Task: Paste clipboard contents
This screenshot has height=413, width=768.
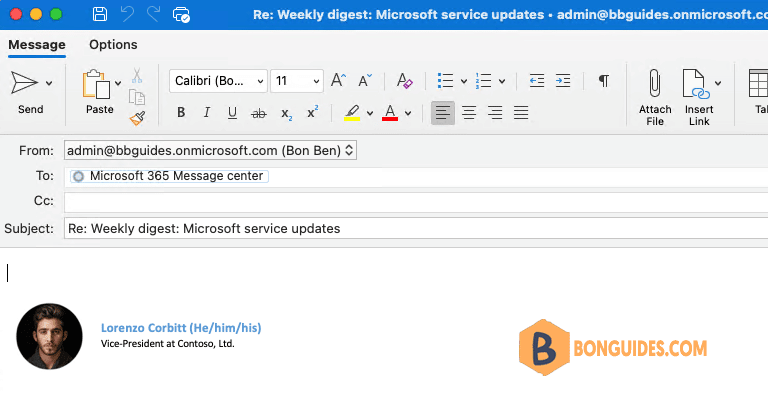Action: tap(97, 92)
